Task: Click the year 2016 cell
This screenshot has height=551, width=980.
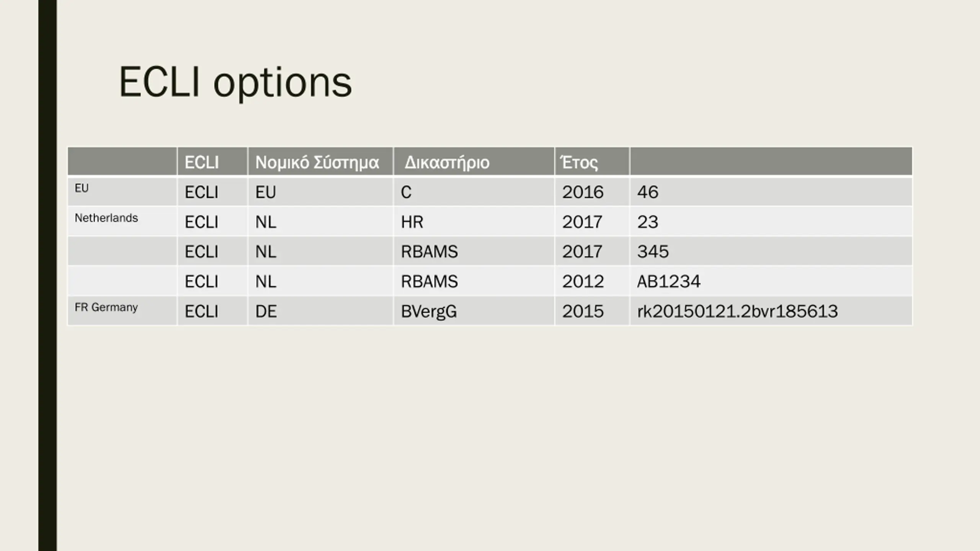Action: coord(592,191)
